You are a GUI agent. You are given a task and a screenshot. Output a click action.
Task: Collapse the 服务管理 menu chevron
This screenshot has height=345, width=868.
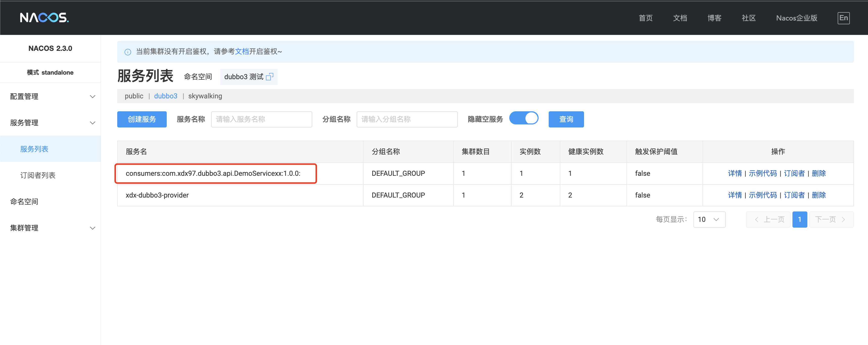pos(92,123)
